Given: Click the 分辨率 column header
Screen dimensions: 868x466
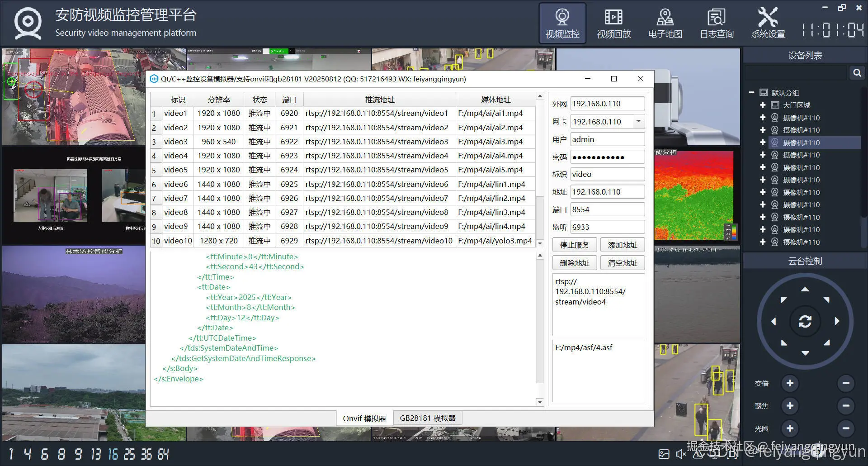Looking at the screenshot, I should pos(219,100).
